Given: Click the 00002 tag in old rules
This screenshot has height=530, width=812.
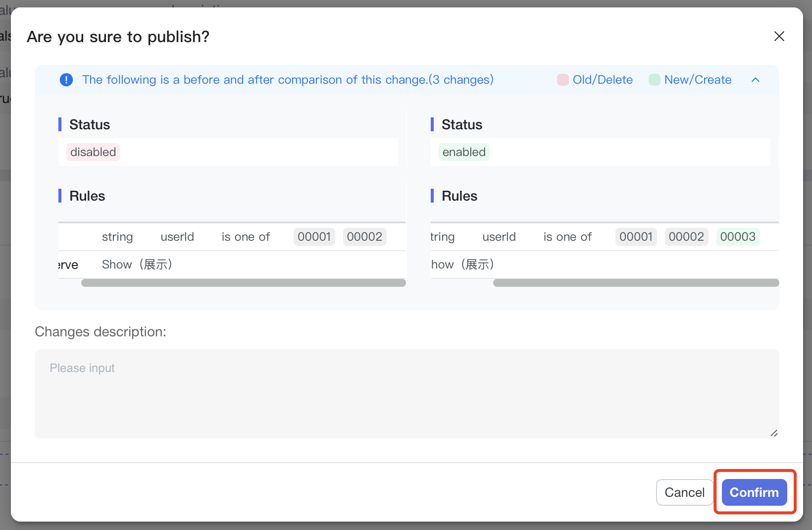Looking at the screenshot, I should click(x=364, y=237).
